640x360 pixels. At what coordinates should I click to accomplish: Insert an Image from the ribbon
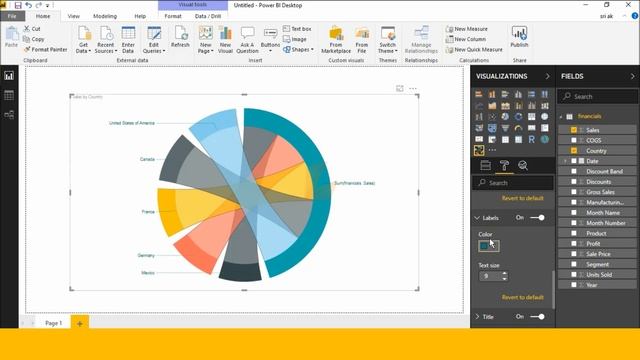point(295,39)
